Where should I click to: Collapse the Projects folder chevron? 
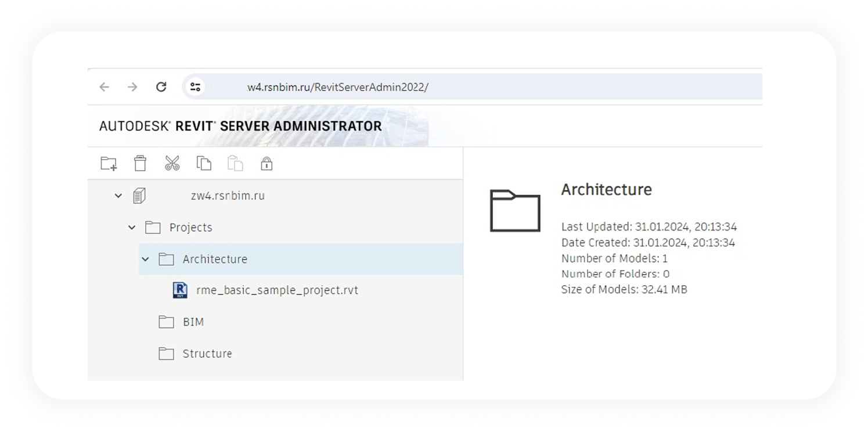pyautogui.click(x=132, y=228)
